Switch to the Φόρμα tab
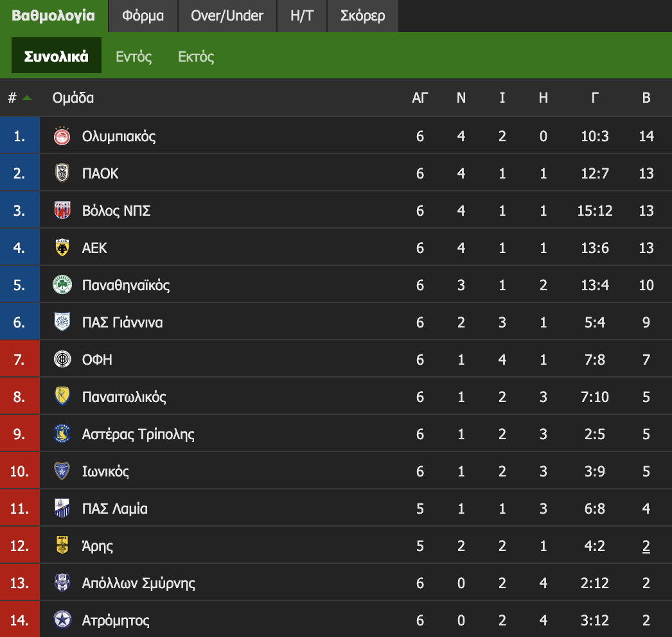The image size is (672, 637). click(x=143, y=16)
